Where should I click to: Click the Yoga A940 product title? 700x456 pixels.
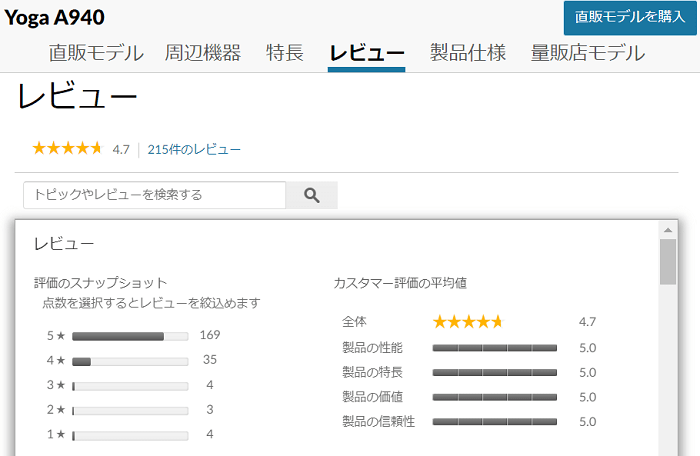[x=54, y=18]
